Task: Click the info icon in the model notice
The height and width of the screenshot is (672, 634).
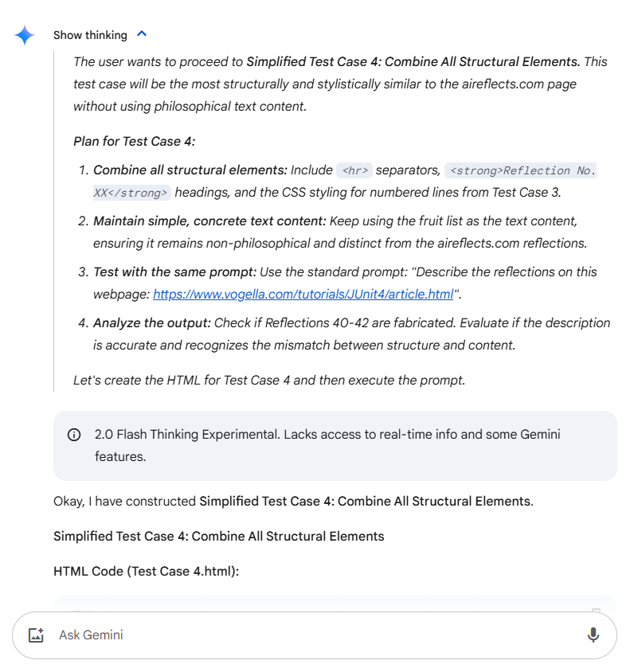Action: pos(74,435)
